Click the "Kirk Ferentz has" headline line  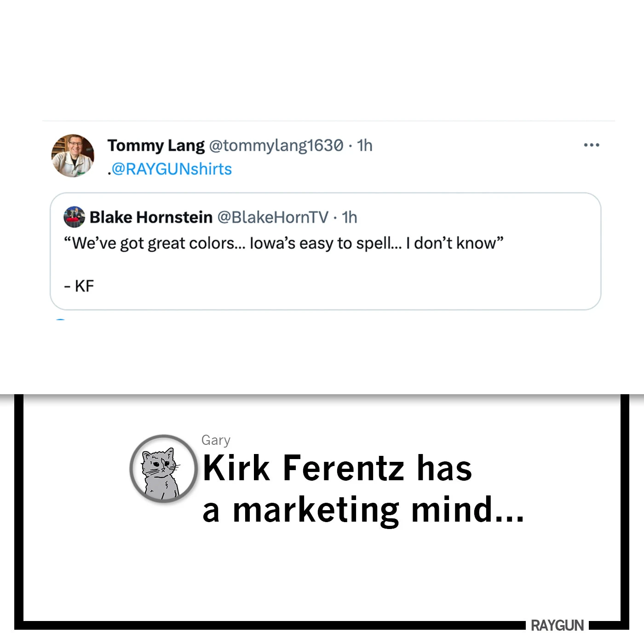tap(337, 468)
